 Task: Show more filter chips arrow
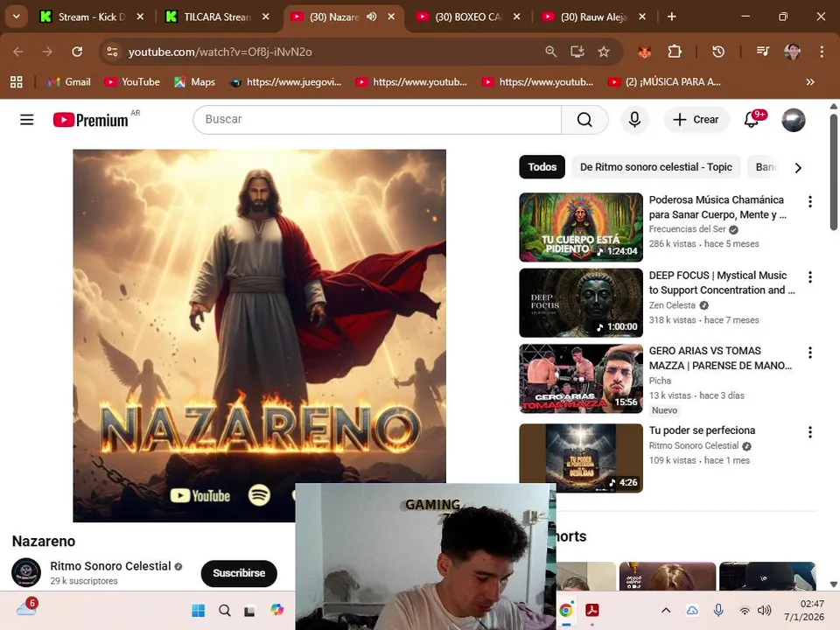(x=798, y=168)
